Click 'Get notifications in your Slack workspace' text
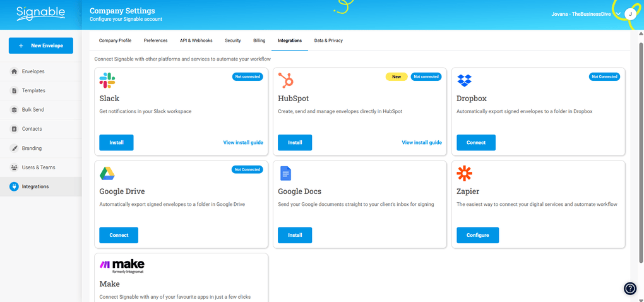Image resolution: width=644 pixels, height=302 pixels. pos(145,111)
